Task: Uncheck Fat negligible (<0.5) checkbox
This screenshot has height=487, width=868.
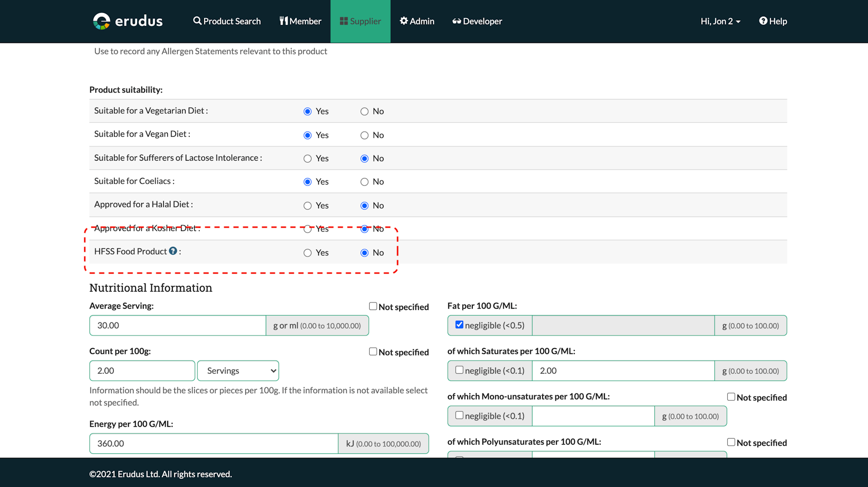Action: coord(459,325)
